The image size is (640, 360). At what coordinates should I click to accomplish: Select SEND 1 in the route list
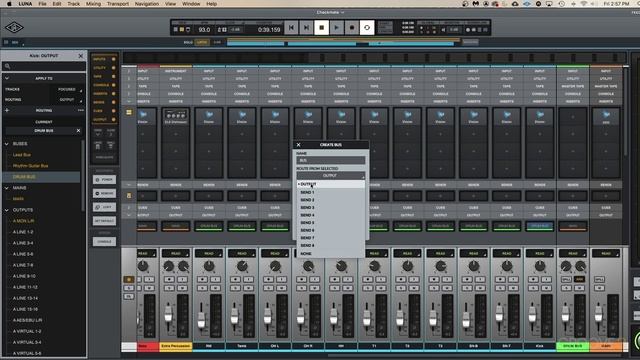330,192
